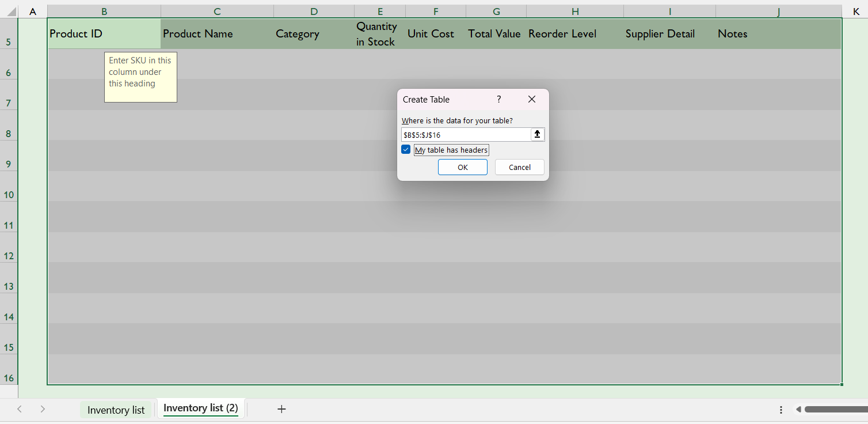
Task: Click the collapse dialog range selector icon
Action: coord(538,134)
